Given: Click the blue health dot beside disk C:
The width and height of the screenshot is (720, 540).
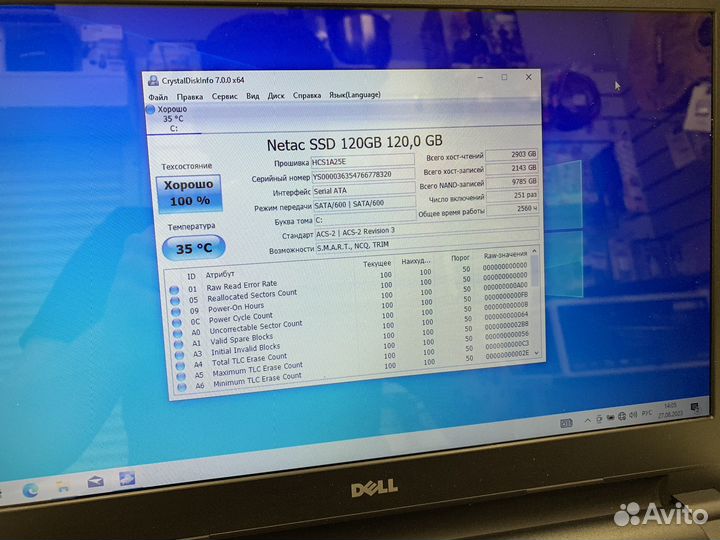Looking at the screenshot, I should click(x=151, y=109).
